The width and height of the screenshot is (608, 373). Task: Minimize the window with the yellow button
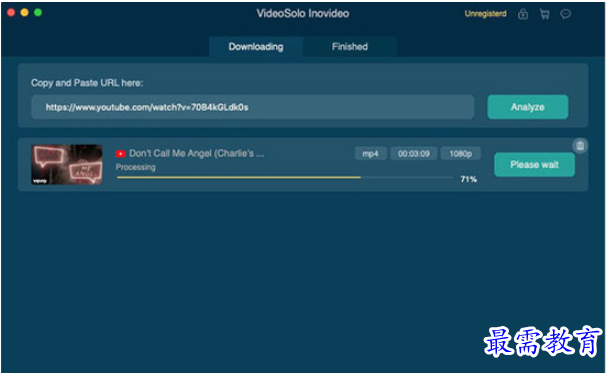[24, 13]
